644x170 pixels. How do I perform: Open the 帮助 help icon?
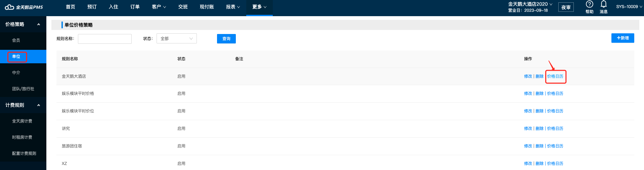[589, 7]
